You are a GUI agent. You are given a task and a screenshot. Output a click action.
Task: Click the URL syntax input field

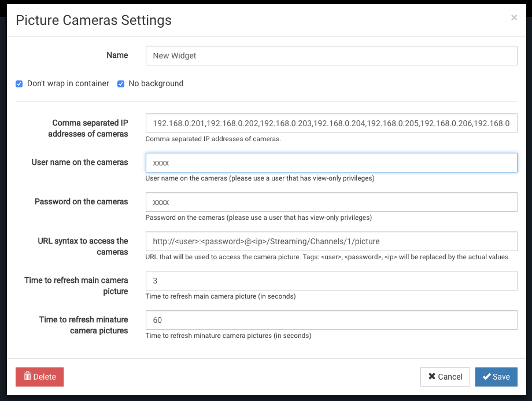pos(331,241)
